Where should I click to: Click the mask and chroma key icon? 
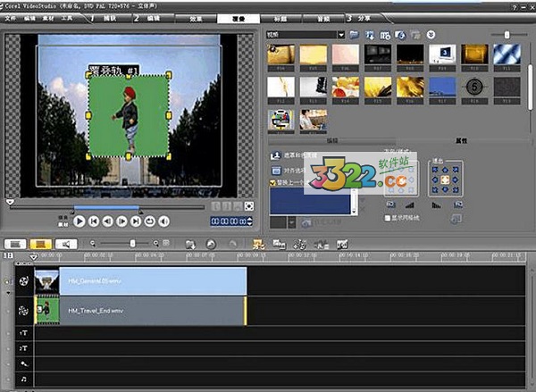point(274,155)
